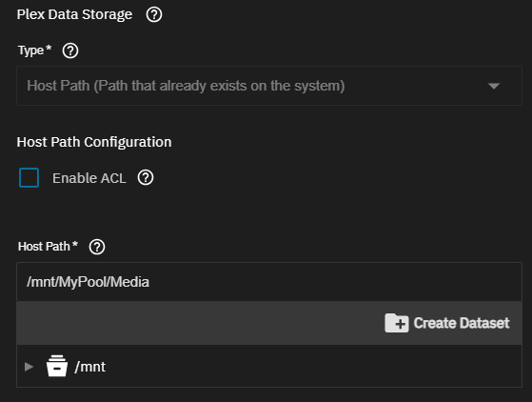532x402 pixels.
Task: Click the Host Path type select box
Action: coord(269,86)
